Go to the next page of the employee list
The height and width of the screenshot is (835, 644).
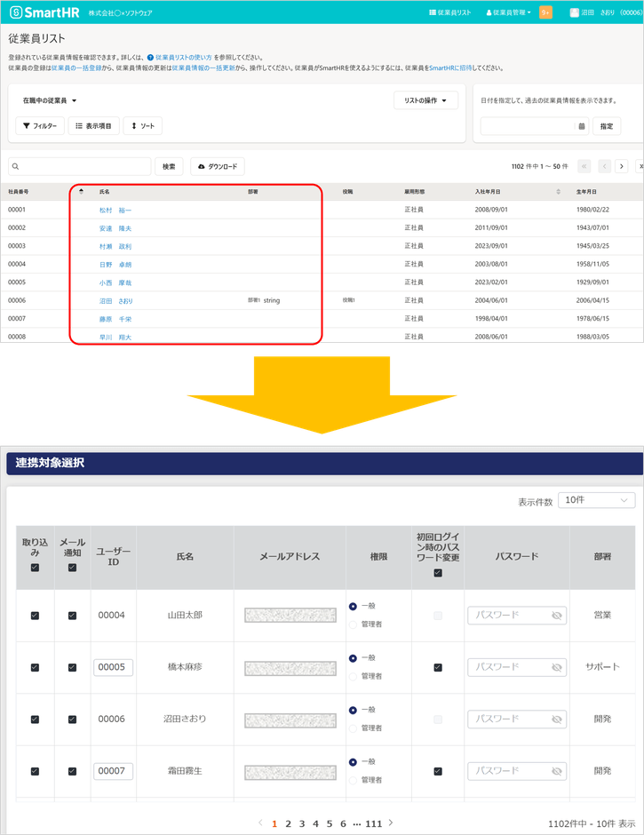(x=621, y=166)
